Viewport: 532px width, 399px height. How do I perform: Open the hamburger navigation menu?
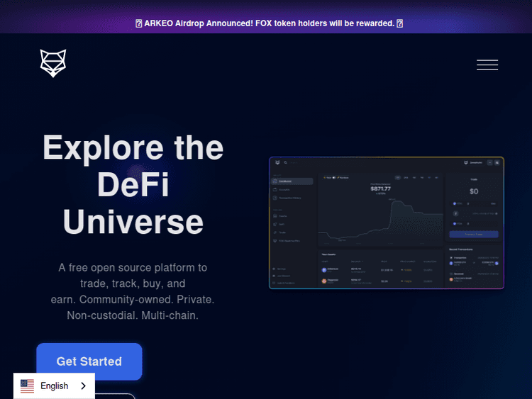coord(487,65)
